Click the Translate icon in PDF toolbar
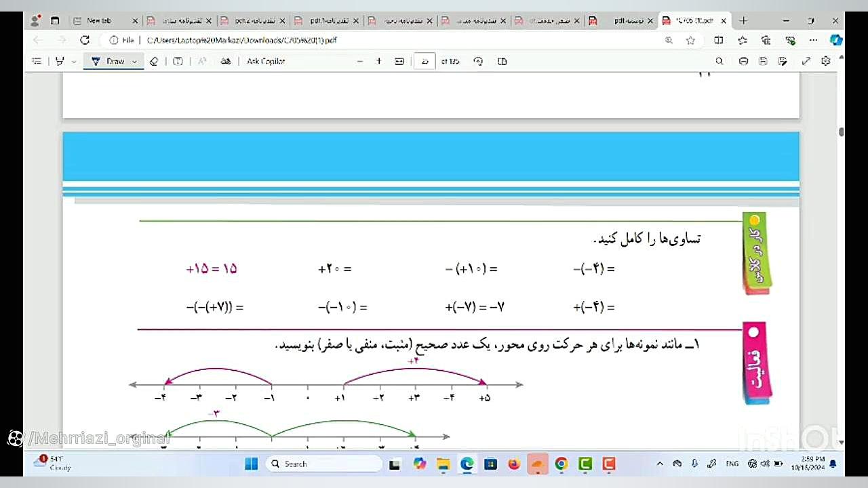This screenshot has width=868, height=488. (226, 61)
